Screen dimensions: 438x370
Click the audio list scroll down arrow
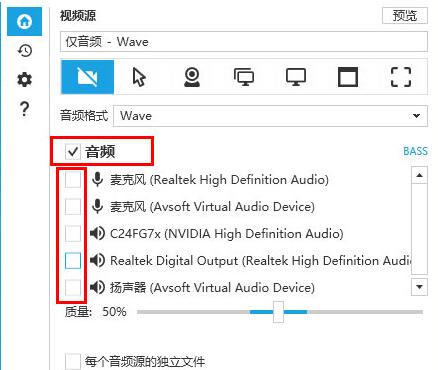pos(419,287)
